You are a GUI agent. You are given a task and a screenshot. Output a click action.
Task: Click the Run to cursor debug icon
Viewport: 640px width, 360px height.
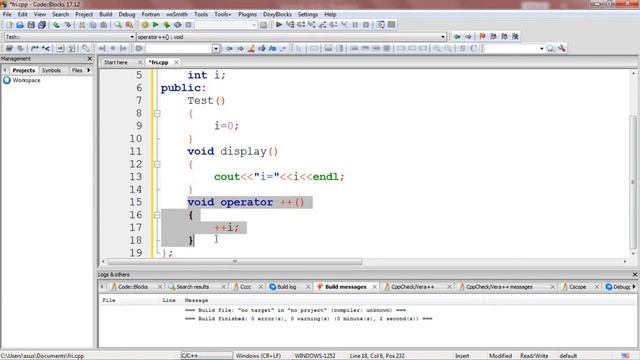pos(290,24)
